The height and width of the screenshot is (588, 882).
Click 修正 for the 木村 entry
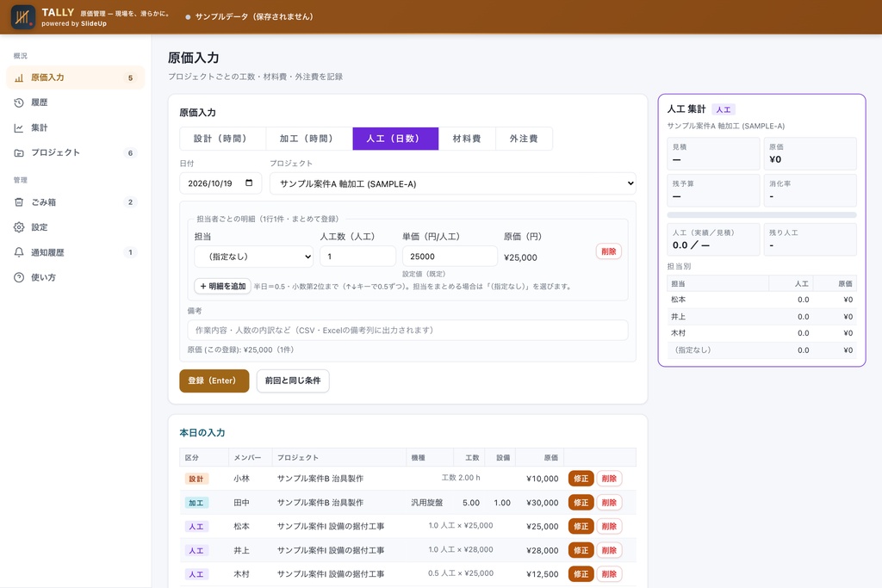(581, 574)
